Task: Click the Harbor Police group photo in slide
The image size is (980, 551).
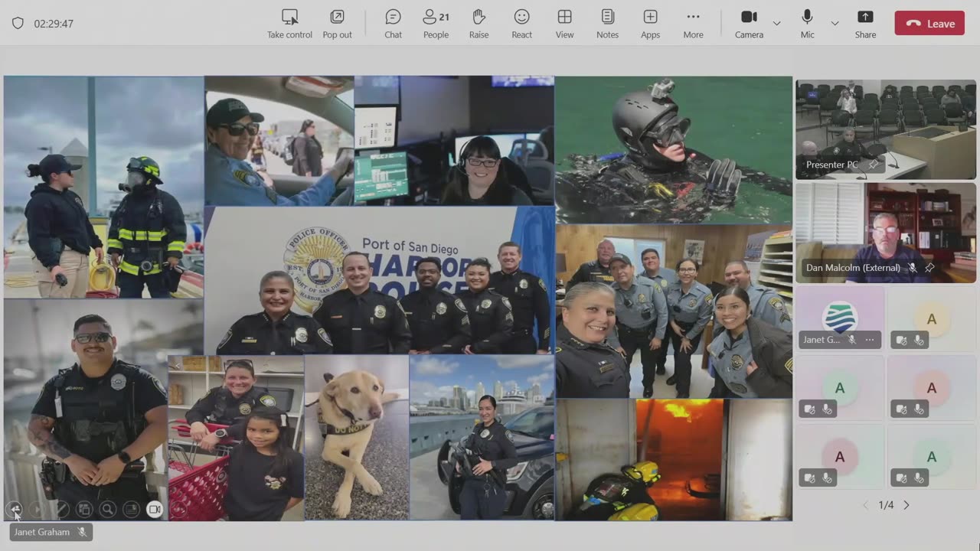Action: pyautogui.click(x=379, y=280)
